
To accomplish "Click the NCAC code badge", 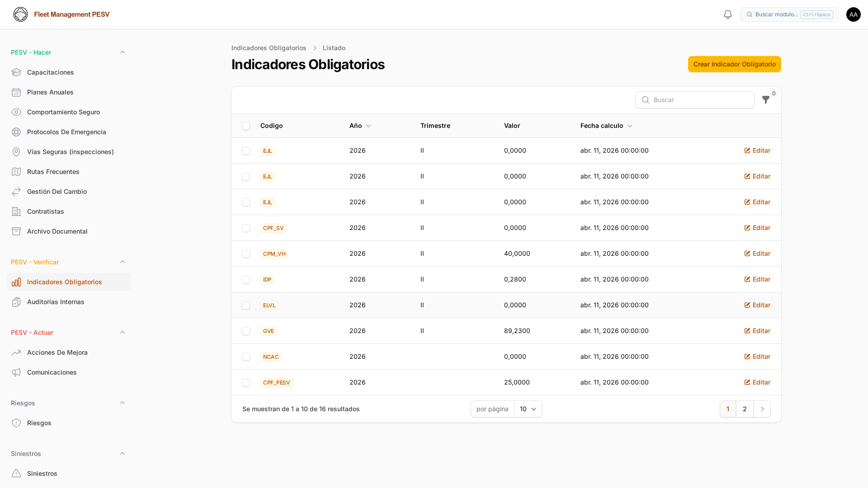I will (x=271, y=357).
